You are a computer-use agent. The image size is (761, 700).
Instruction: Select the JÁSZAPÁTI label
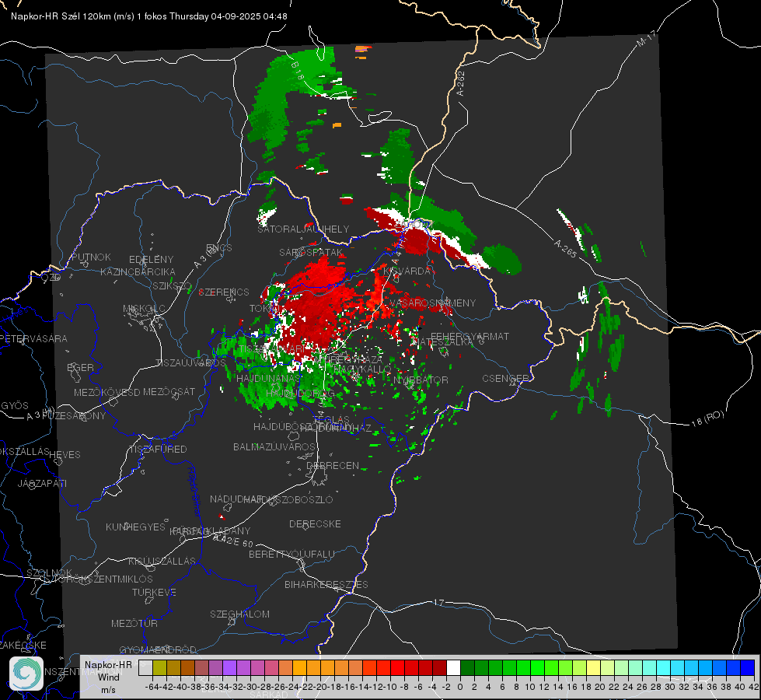pos(42,483)
